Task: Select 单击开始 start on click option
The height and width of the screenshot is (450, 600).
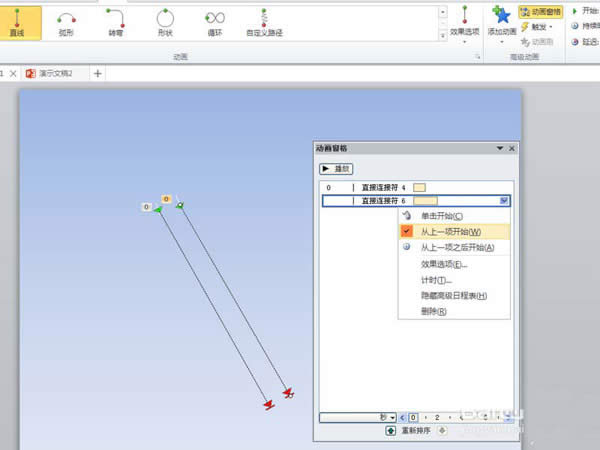Action: (x=441, y=215)
